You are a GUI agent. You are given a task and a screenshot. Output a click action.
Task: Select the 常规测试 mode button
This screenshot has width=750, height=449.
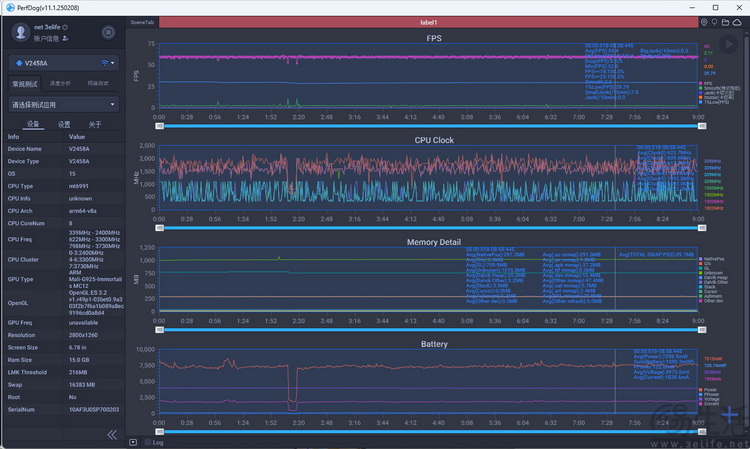tap(24, 83)
